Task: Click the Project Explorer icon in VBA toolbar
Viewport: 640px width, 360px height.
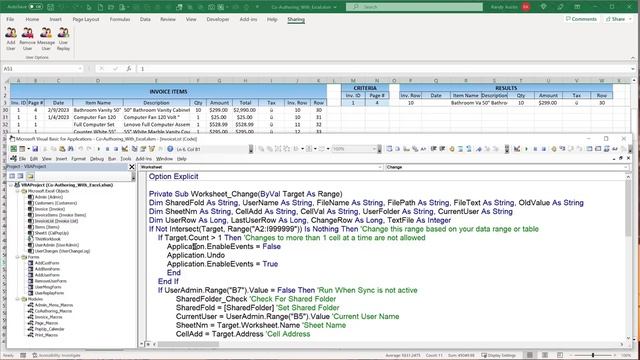Action: 134,149
